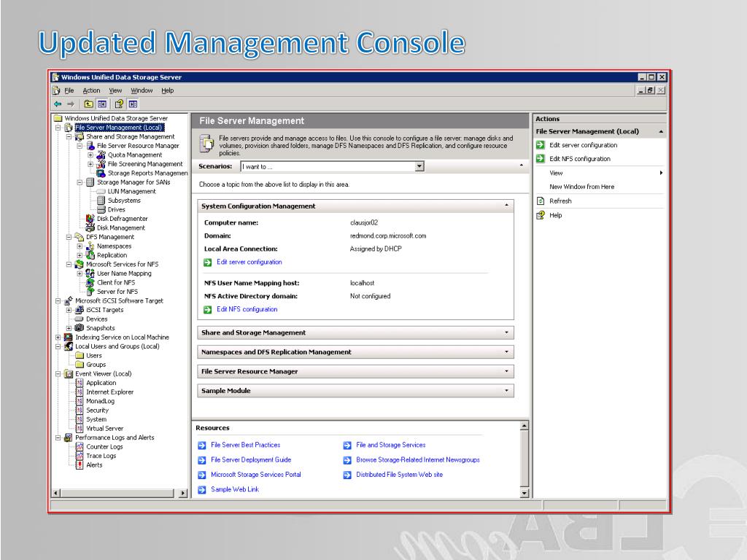Click the LUN Management icon
This screenshot has height=560, width=747.
[x=101, y=192]
